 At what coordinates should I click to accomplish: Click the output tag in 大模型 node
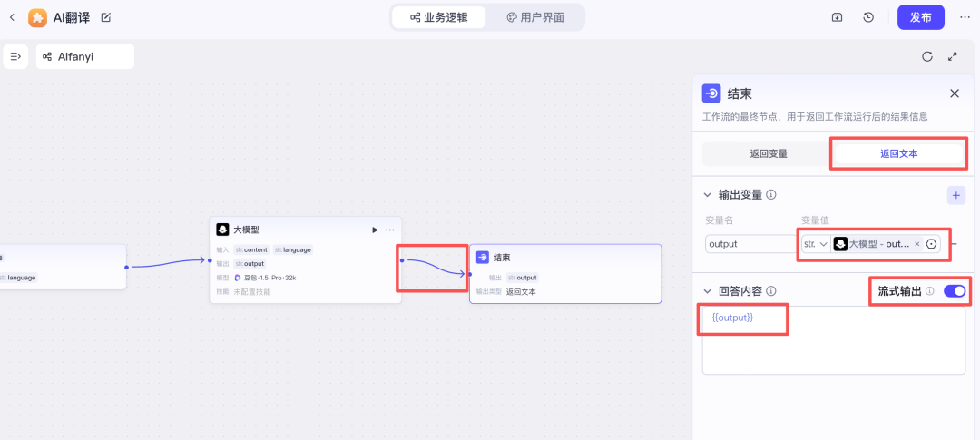[x=250, y=264]
